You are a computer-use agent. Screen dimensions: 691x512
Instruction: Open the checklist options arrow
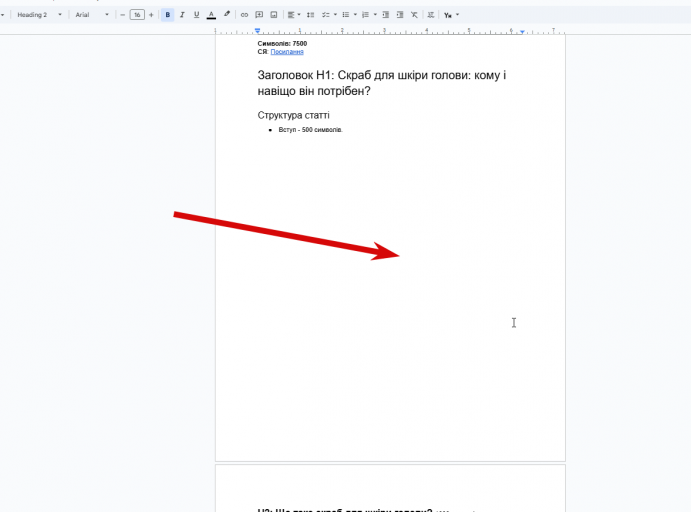click(335, 15)
